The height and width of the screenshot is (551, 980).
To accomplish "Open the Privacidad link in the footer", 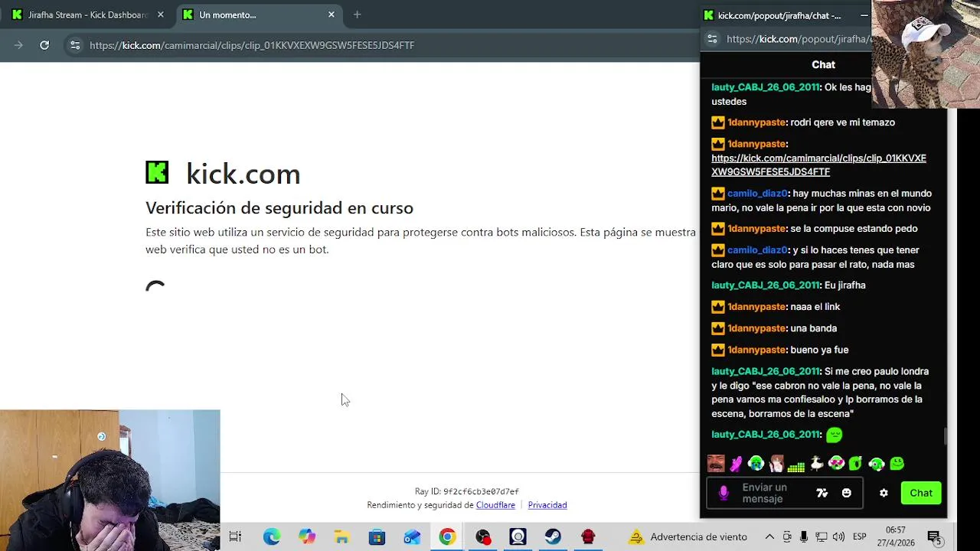I will pos(547,505).
